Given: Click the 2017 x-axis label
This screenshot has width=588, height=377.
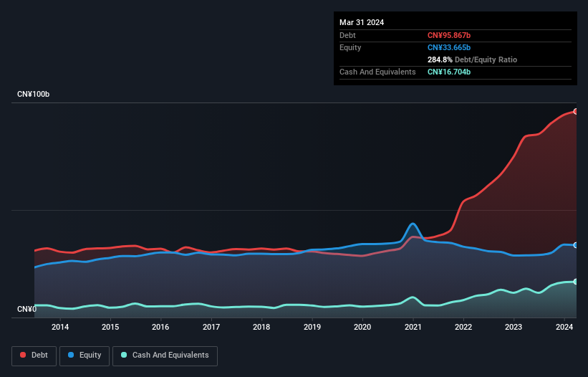Looking at the screenshot, I should tap(211, 327).
